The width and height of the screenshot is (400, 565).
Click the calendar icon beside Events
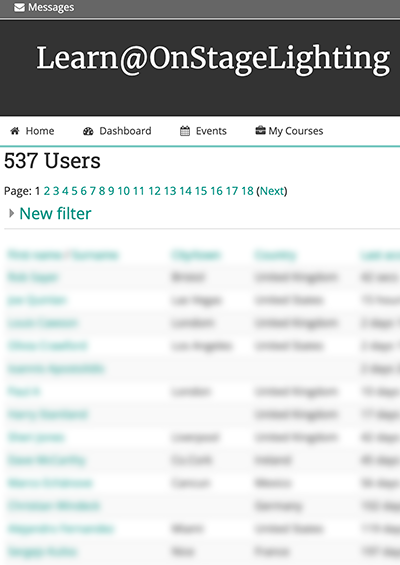(185, 131)
